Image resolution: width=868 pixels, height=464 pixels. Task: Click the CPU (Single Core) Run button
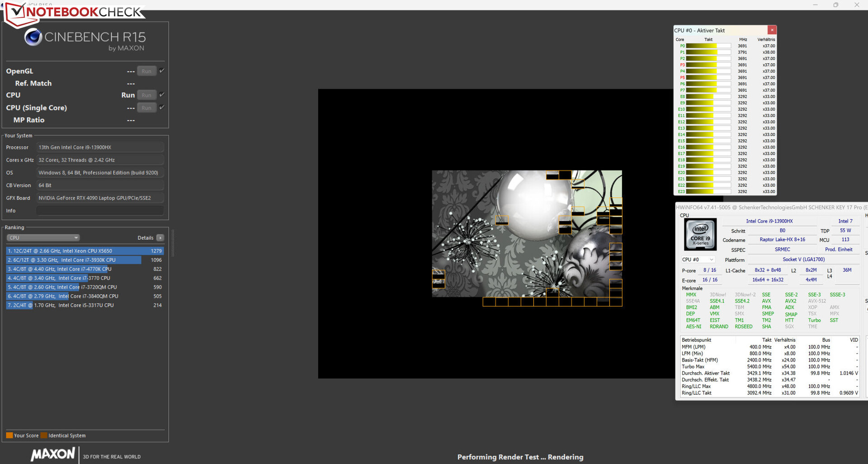coord(146,108)
